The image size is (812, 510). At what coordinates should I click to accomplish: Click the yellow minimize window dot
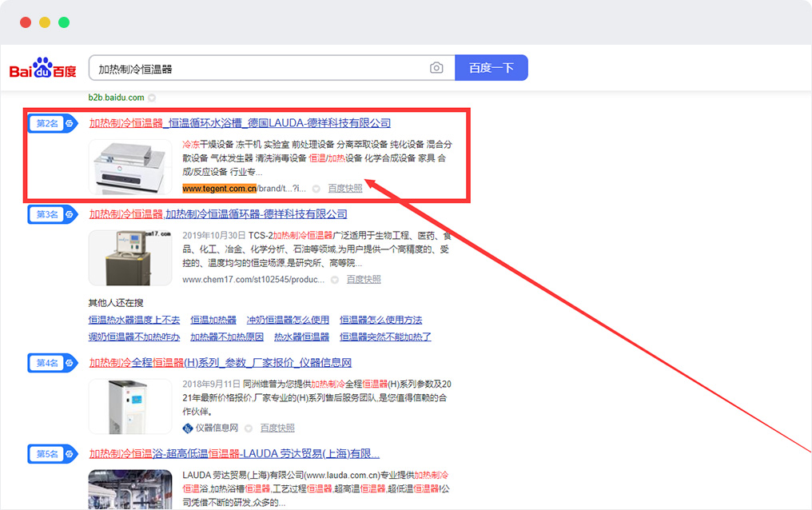pyautogui.click(x=45, y=22)
